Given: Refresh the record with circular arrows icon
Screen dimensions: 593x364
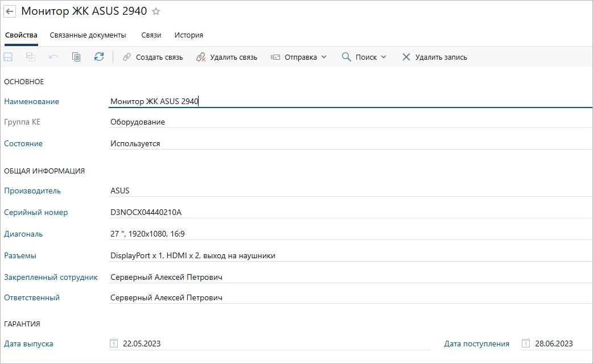Looking at the screenshot, I should 99,57.
